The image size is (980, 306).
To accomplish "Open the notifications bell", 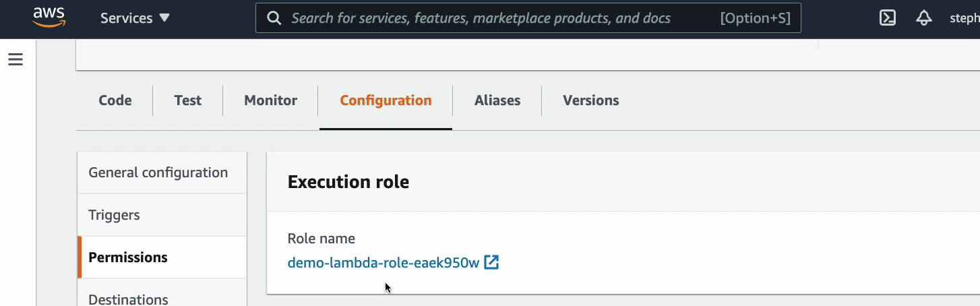I will point(924,18).
